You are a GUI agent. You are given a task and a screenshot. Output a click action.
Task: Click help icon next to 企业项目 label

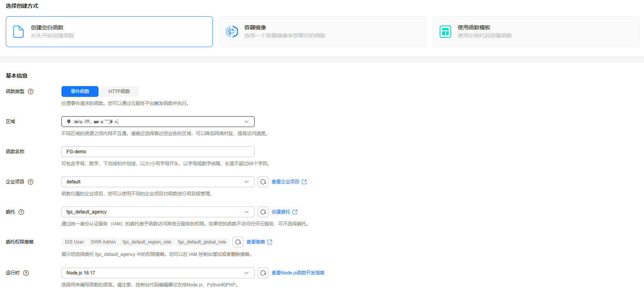pos(31,182)
